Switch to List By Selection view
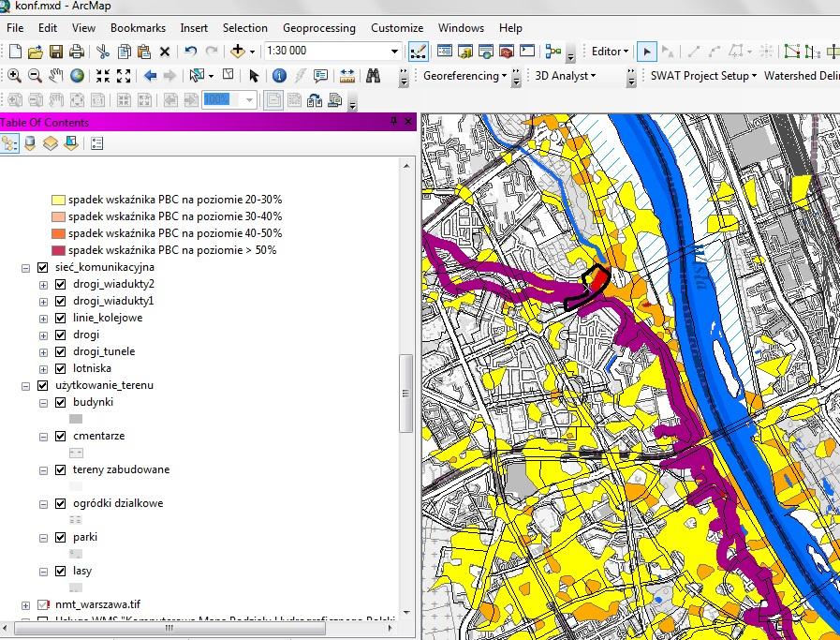The height and width of the screenshot is (640, 840). pyautogui.click(x=71, y=143)
